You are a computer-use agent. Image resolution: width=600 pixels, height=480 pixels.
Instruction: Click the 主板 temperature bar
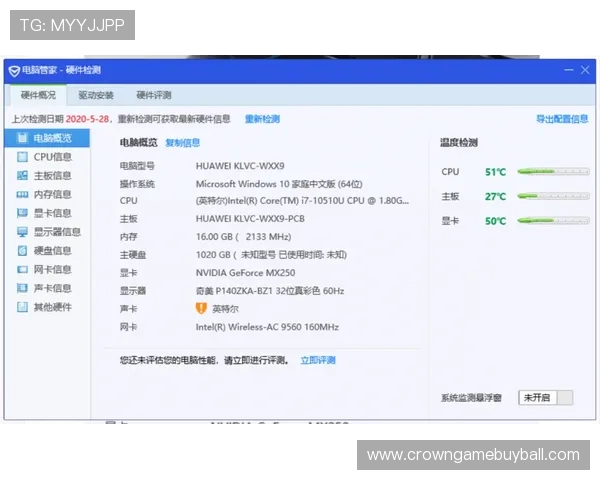tap(553, 196)
